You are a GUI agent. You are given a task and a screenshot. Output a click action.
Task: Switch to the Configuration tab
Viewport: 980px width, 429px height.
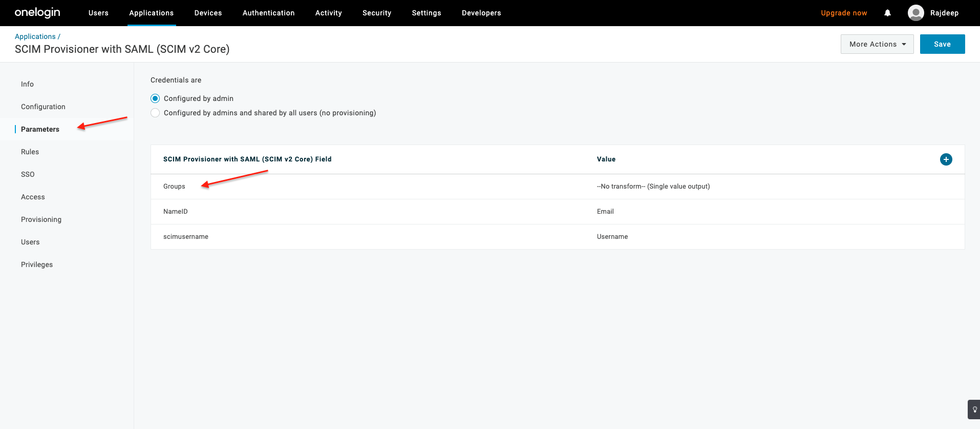coord(43,107)
